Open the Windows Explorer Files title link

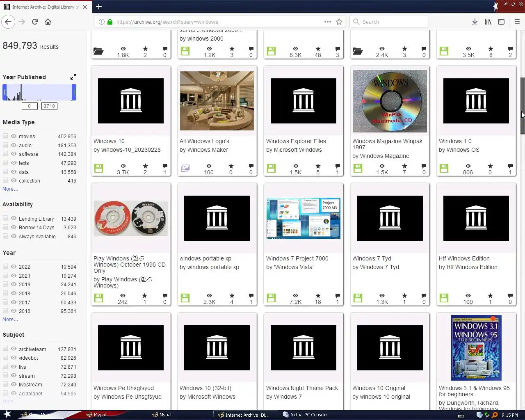coord(296,141)
